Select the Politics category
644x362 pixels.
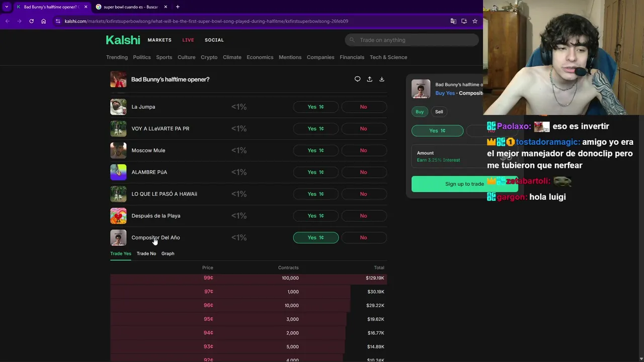point(142,57)
